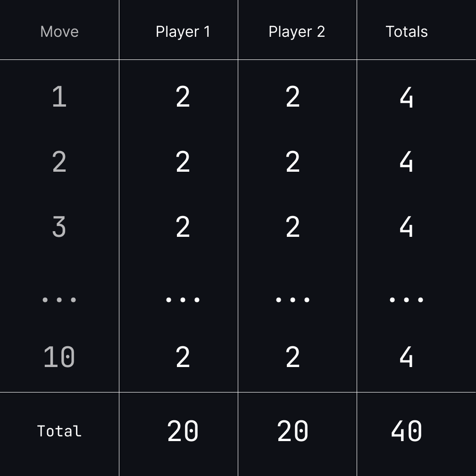The height and width of the screenshot is (476, 476).
Task: Select Player 1's total of 20
Action: point(183,431)
